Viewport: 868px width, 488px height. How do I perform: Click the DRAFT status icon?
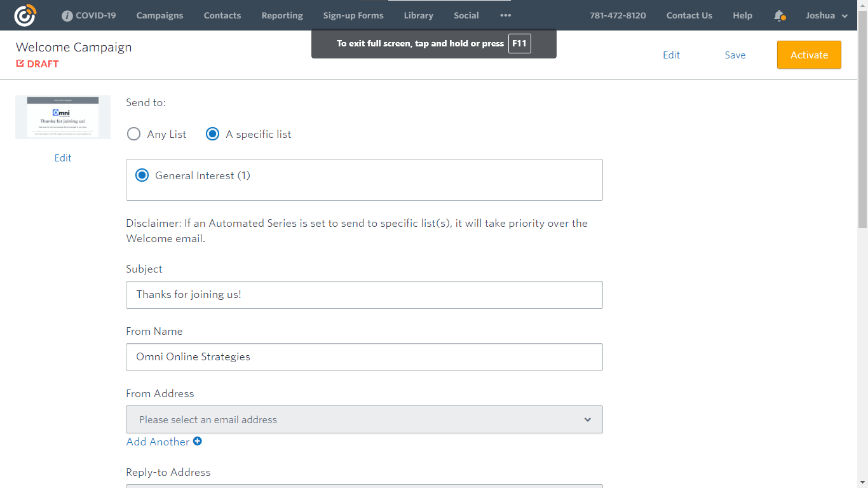(20, 64)
